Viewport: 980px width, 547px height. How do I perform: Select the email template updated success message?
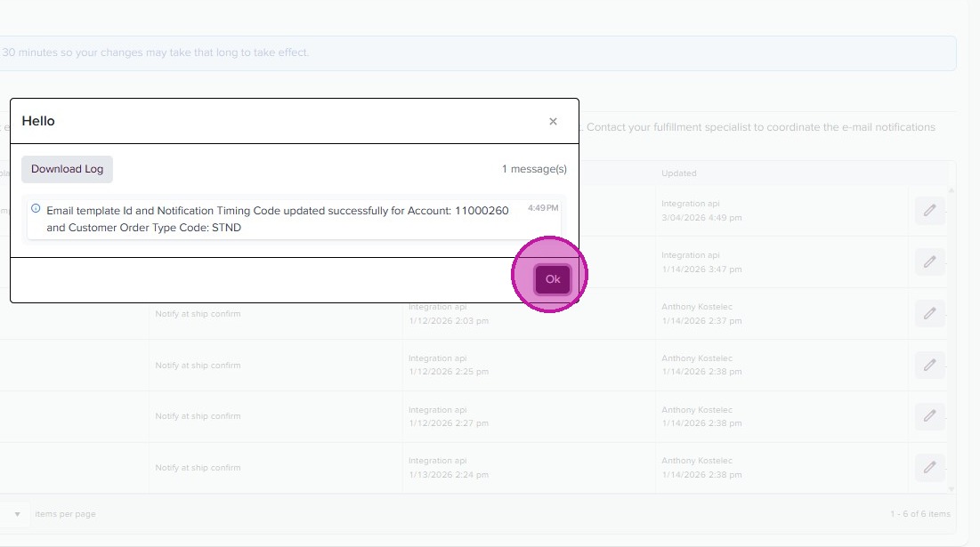[277, 219]
